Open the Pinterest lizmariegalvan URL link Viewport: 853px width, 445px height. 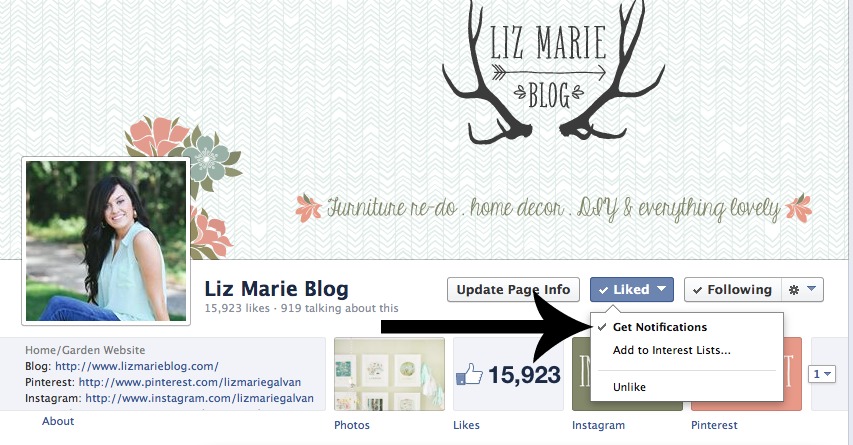click(x=189, y=382)
